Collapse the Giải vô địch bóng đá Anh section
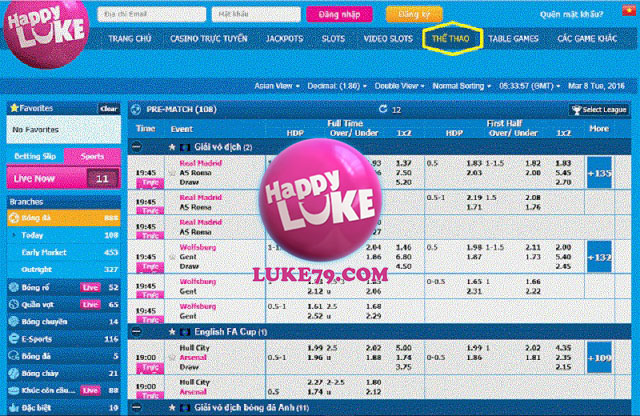This screenshot has height=416, width=640. point(137,407)
